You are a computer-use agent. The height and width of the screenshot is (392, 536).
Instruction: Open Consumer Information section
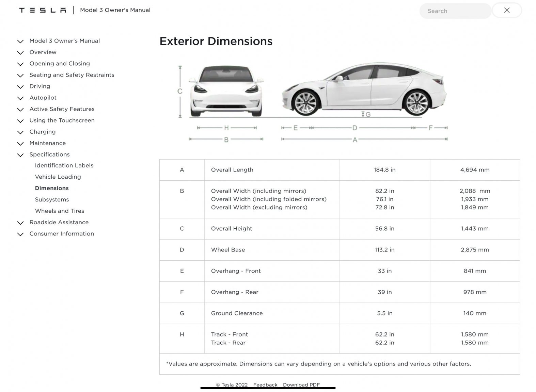click(x=61, y=234)
